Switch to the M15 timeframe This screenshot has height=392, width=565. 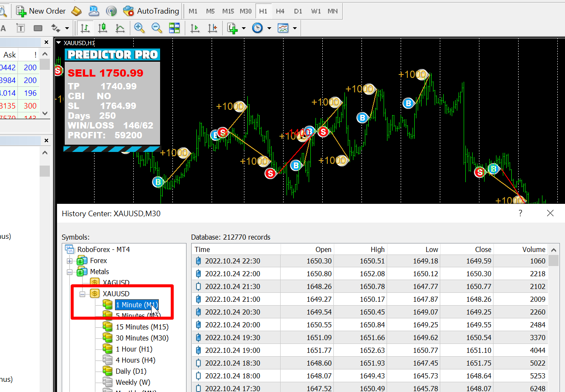(228, 11)
